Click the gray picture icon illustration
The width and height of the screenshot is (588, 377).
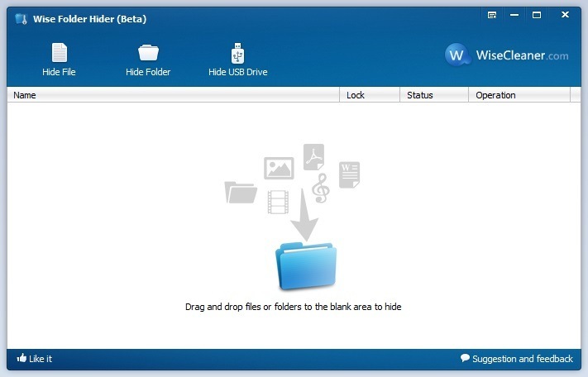click(x=279, y=168)
